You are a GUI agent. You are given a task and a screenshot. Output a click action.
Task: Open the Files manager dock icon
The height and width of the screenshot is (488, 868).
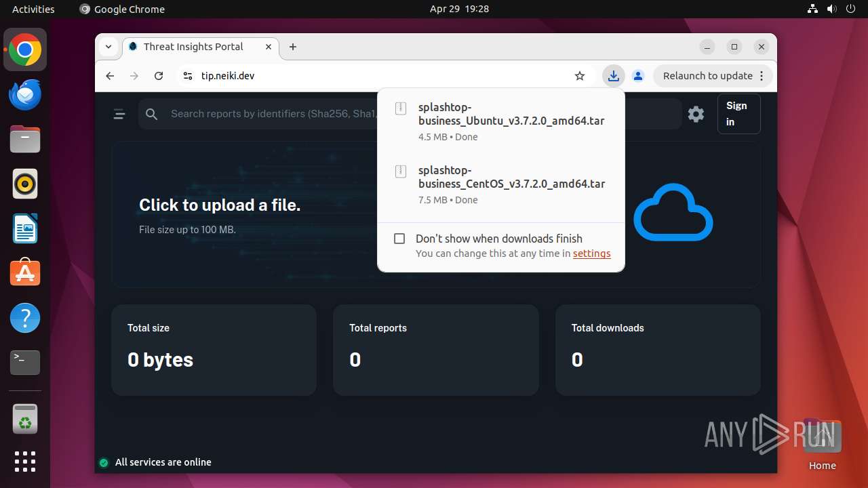click(x=25, y=139)
